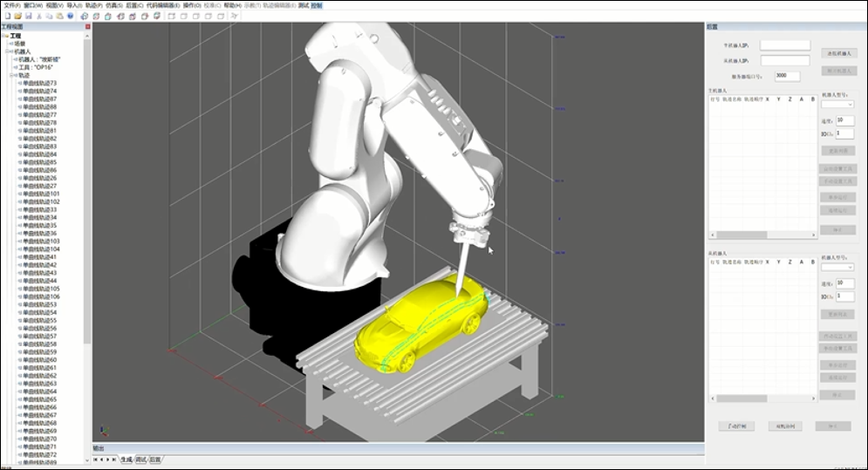Close the 工程视图 panel with red X
The width and height of the screenshot is (868, 470).
pyautogui.click(x=87, y=27)
